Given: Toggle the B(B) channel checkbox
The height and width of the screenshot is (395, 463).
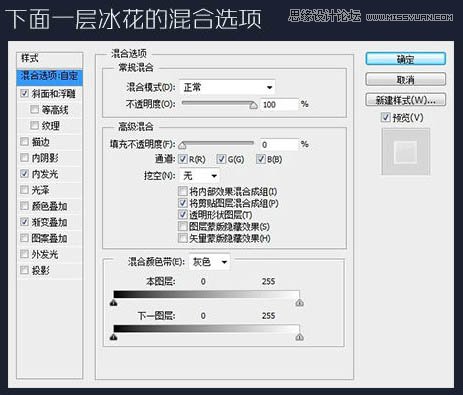Looking at the screenshot, I should pos(260,159).
